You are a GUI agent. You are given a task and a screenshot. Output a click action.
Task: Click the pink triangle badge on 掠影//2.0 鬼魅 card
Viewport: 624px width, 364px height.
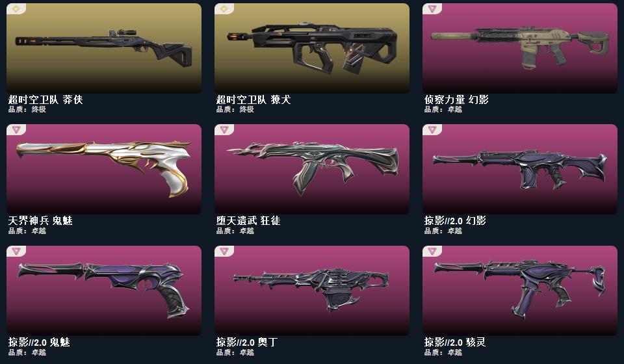tap(16, 251)
